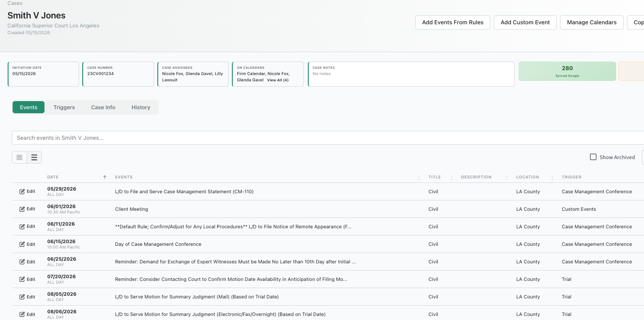Edit the Day of Case Management Conference event
Screen dimensions: 644x320
27,244
